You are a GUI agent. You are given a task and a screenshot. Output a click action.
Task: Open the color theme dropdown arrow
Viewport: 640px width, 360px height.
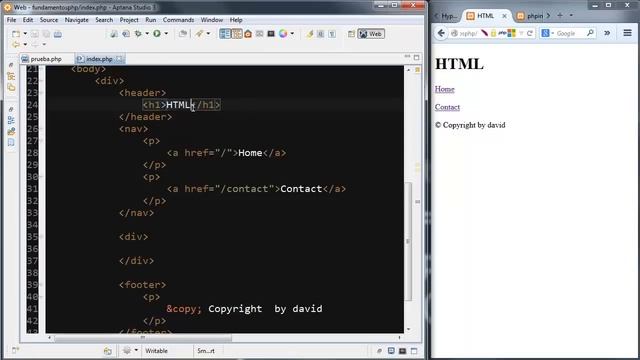[292, 33]
